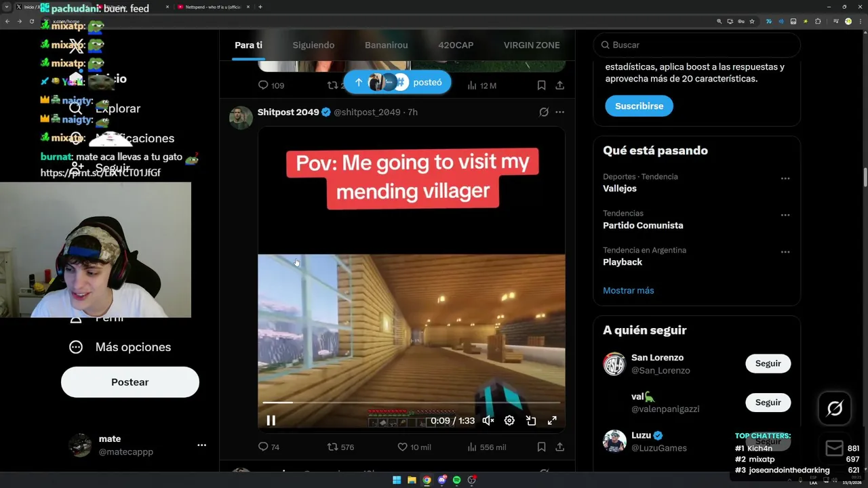
Task: Open Windows Start menu
Action: (x=397, y=480)
